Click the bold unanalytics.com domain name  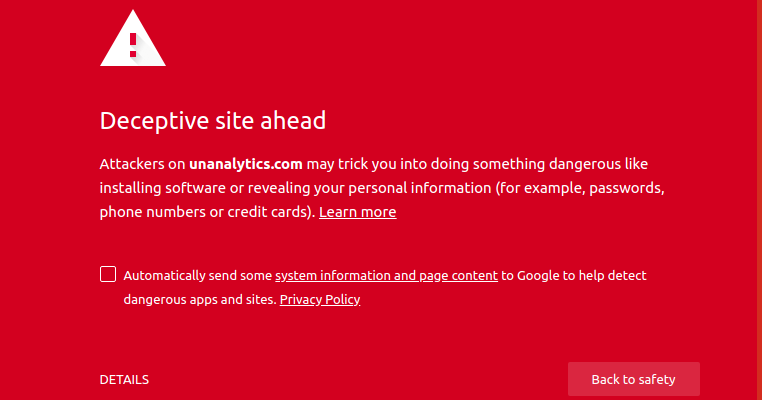tap(245, 163)
